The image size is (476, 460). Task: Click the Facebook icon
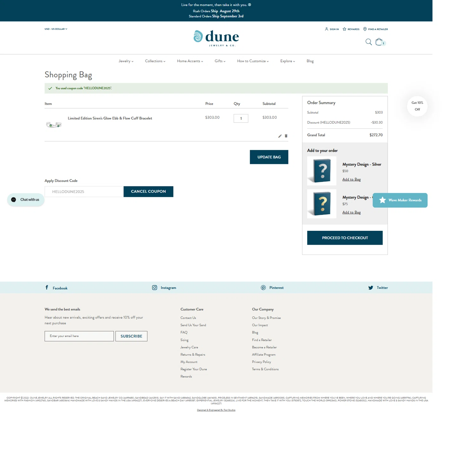[x=47, y=288]
